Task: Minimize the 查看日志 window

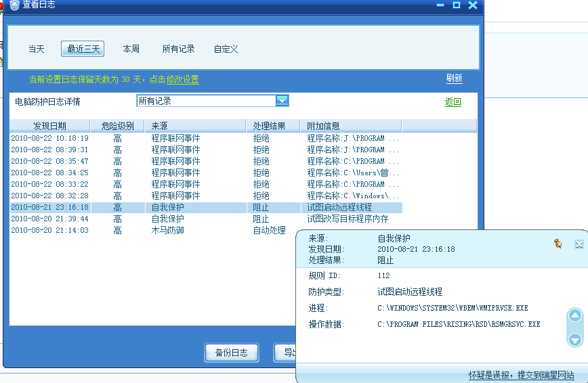Action: click(x=440, y=5)
